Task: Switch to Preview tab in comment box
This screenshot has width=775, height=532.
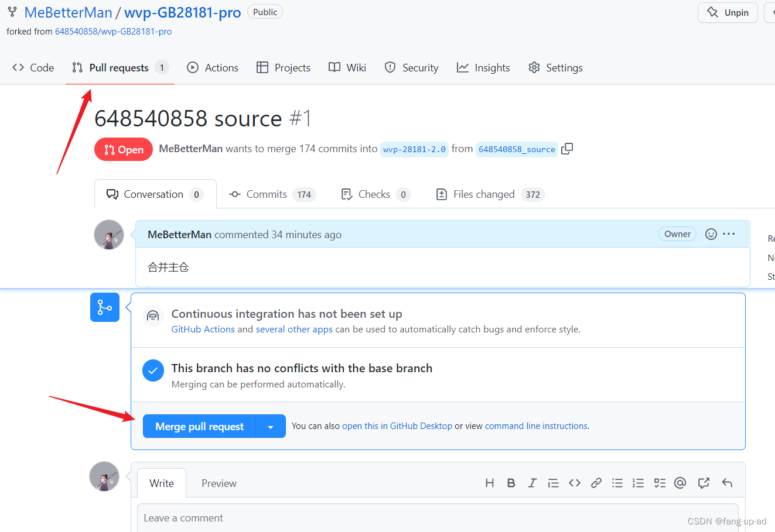Action: tap(219, 483)
